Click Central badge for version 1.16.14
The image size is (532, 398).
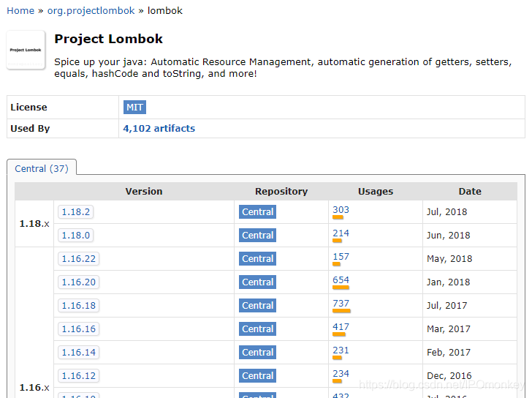tap(257, 353)
